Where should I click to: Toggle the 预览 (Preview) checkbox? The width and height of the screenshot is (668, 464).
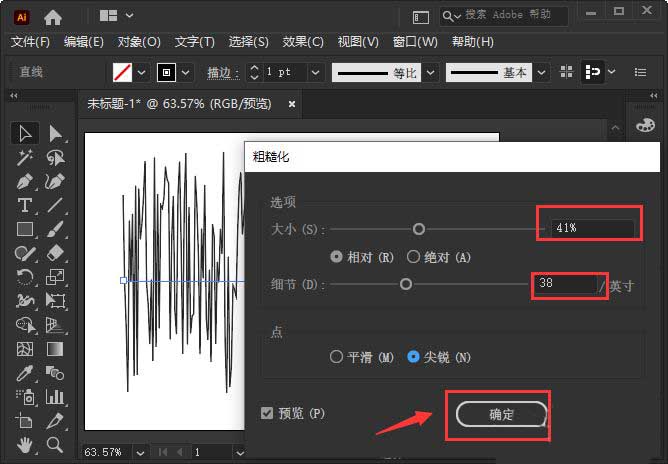point(265,413)
